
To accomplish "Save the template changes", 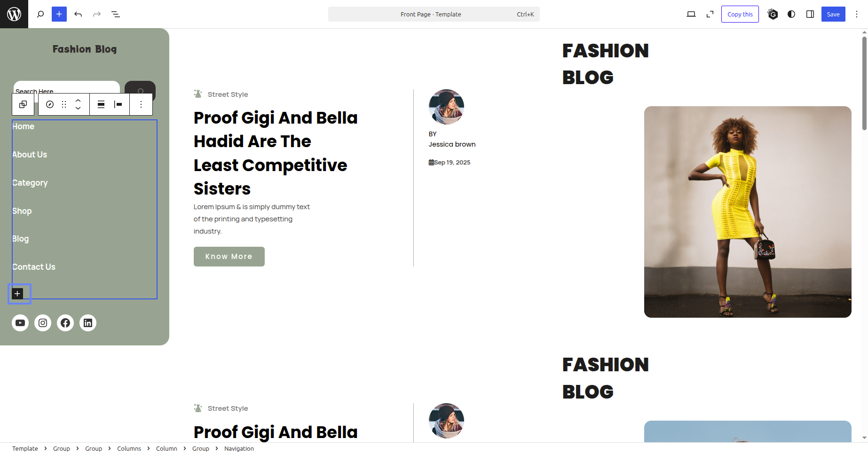I will [833, 14].
